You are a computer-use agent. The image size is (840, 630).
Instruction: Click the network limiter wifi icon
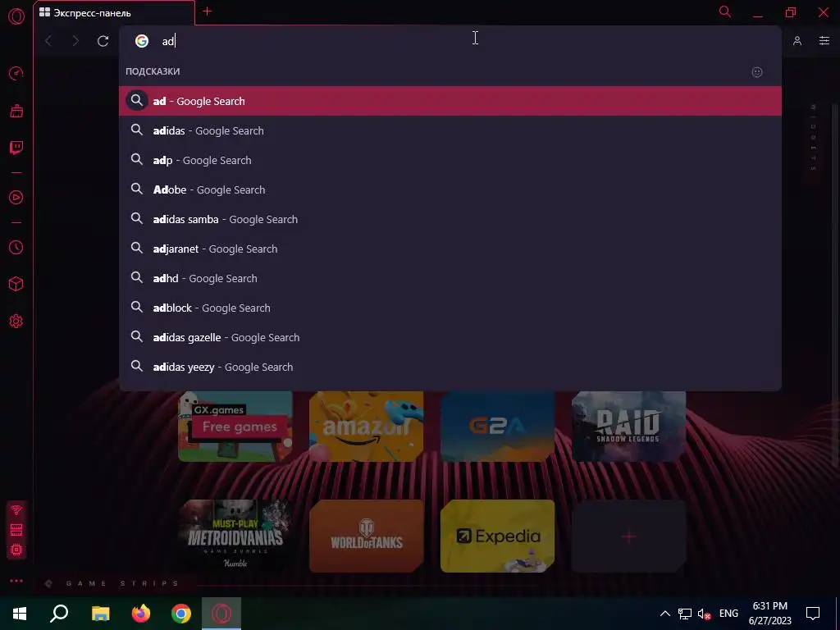[16, 509]
